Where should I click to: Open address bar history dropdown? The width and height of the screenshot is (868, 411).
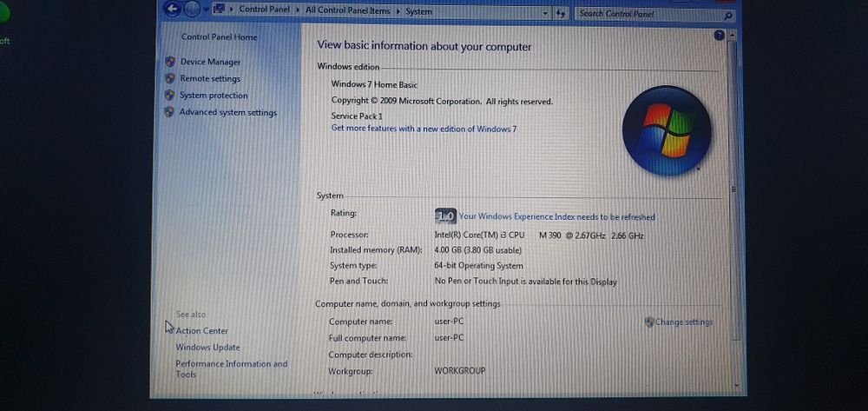click(545, 13)
